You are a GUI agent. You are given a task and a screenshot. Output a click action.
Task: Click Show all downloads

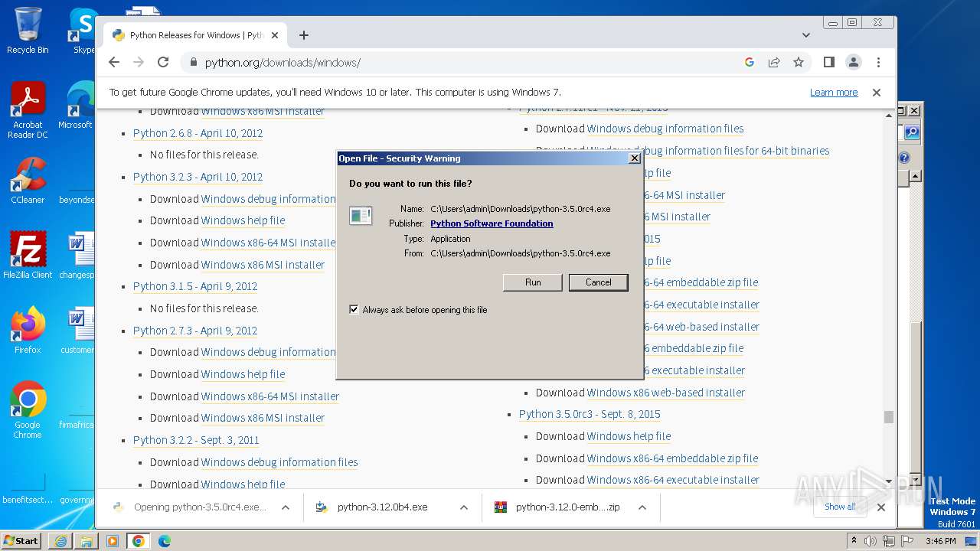[840, 507]
